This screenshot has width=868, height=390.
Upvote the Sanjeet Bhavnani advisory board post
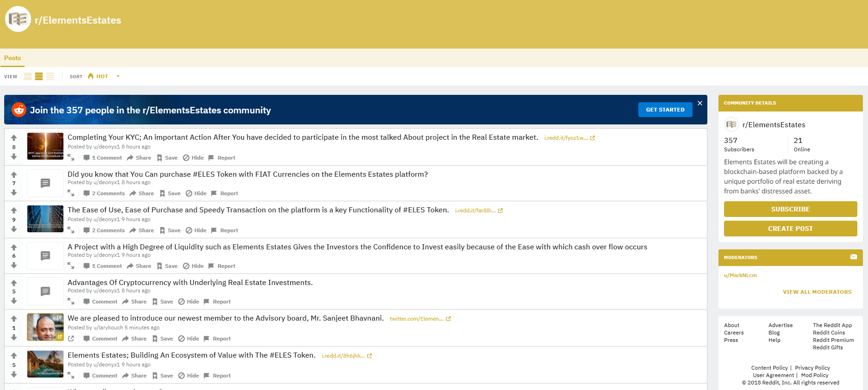coord(14,319)
